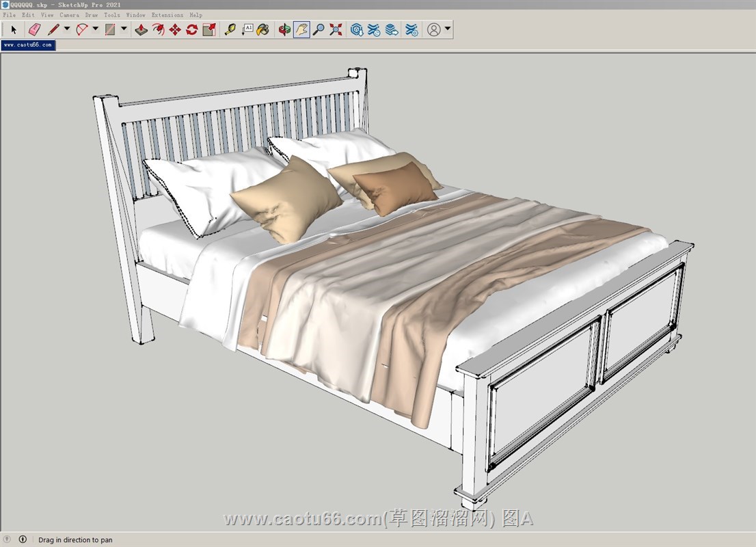Select the arrow Select tool
This screenshot has width=756, height=547.
coord(14,29)
